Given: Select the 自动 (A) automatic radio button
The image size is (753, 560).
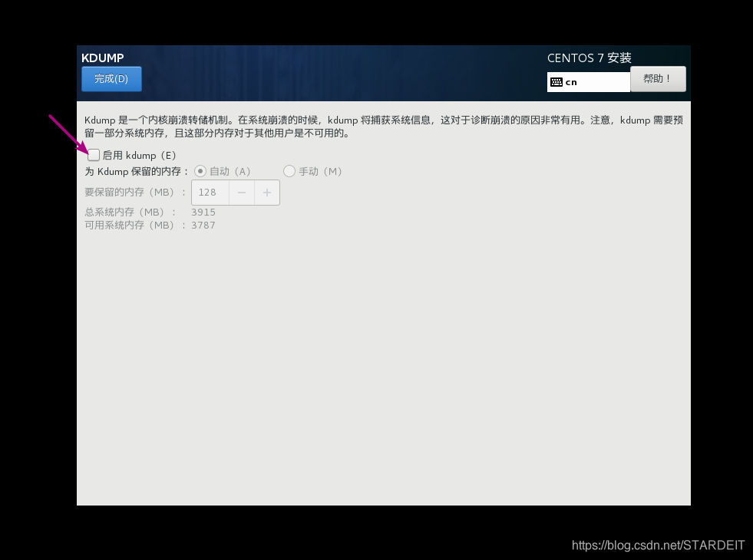Looking at the screenshot, I should tap(200, 171).
